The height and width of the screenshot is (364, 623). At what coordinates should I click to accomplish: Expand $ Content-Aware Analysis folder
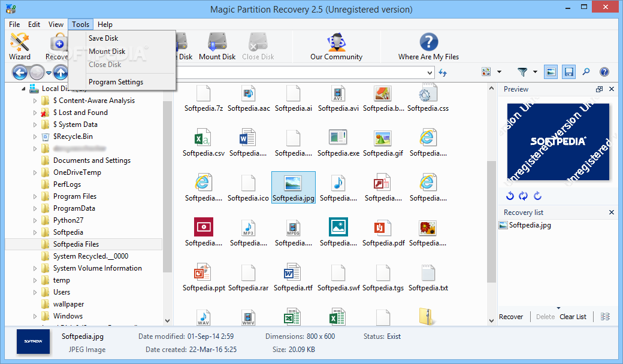point(35,101)
